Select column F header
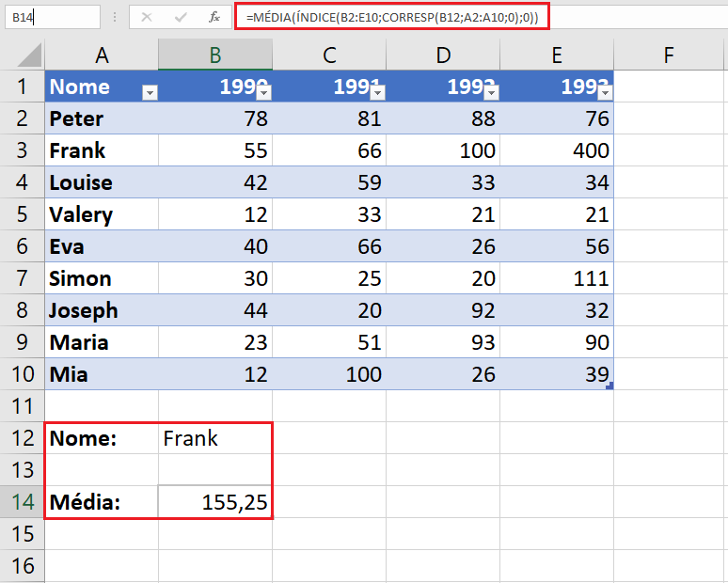The height and width of the screenshot is (583, 728). (x=669, y=55)
